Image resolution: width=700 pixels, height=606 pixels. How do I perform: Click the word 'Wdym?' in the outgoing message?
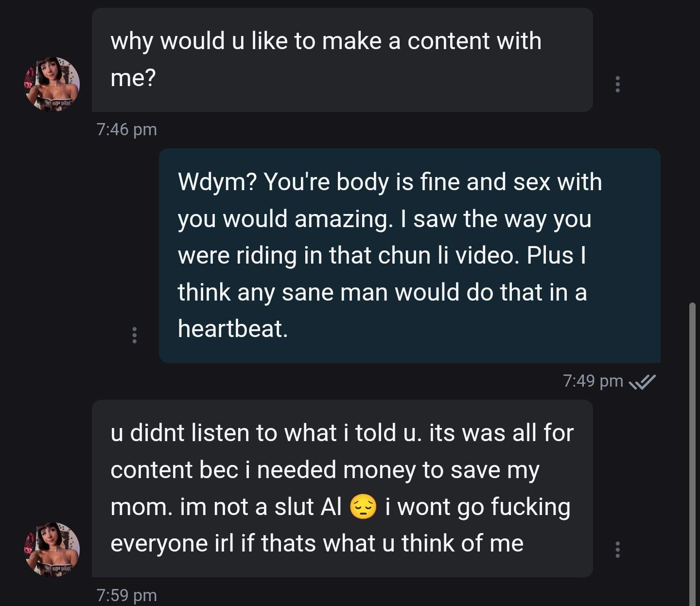pyautogui.click(x=217, y=182)
